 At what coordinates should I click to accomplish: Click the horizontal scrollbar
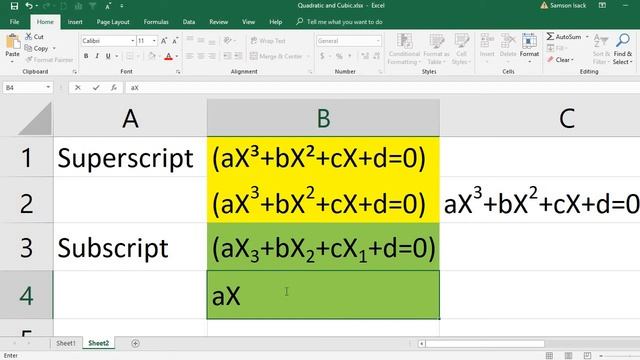(x=484, y=344)
